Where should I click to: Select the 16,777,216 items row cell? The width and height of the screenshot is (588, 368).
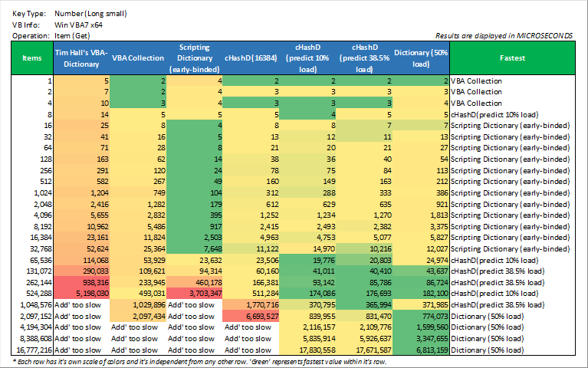point(32,348)
